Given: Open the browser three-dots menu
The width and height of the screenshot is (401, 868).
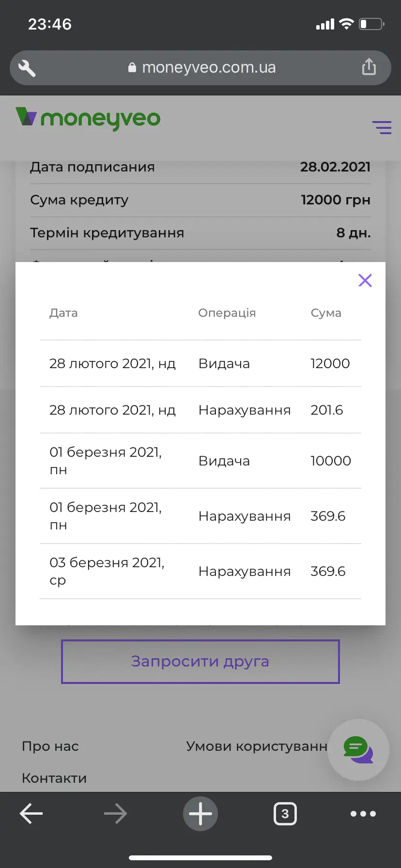Looking at the screenshot, I should (363, 814).
